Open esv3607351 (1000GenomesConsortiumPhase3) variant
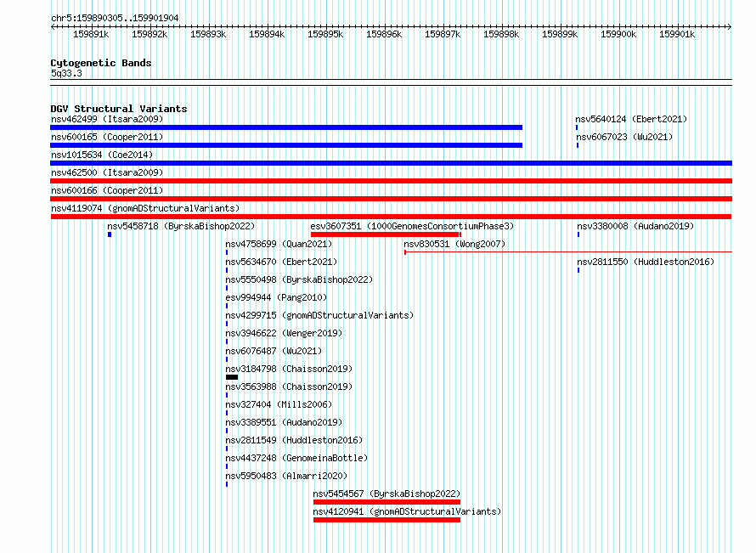Screen dimensions: 756x553 click(x=412, y=226)
